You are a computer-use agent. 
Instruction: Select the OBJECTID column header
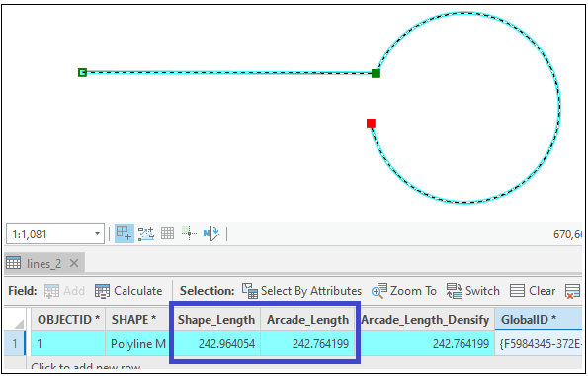(68, 320)
